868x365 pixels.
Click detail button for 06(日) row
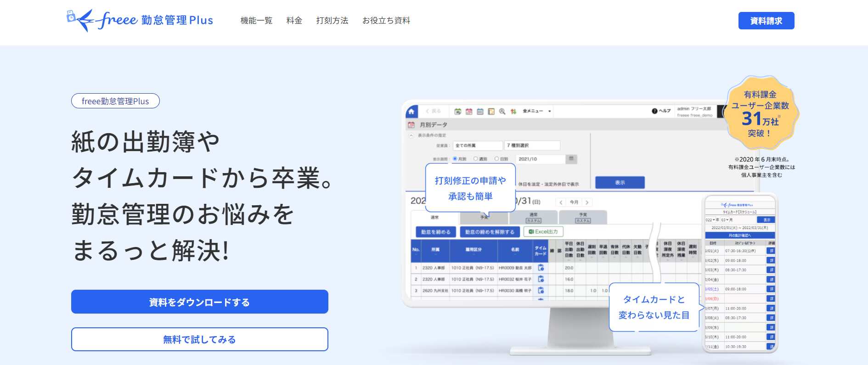tap(771, 299)
